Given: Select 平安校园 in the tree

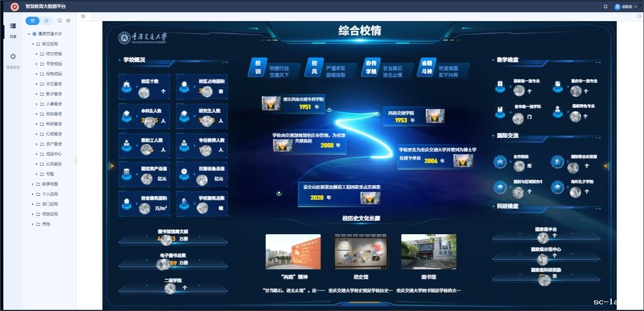Looking at the screenshot, I should (53, 64).
